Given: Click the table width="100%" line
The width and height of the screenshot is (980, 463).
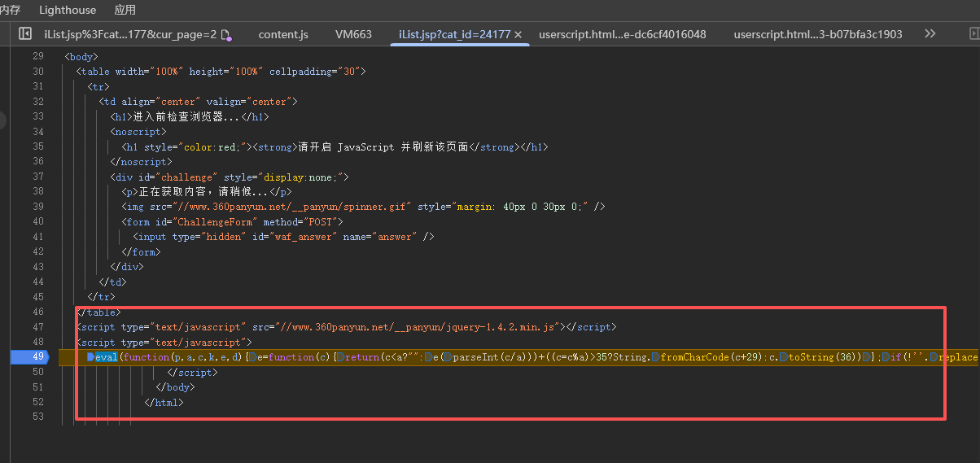Looking at the screenshot, I should [x=221, y=72].
